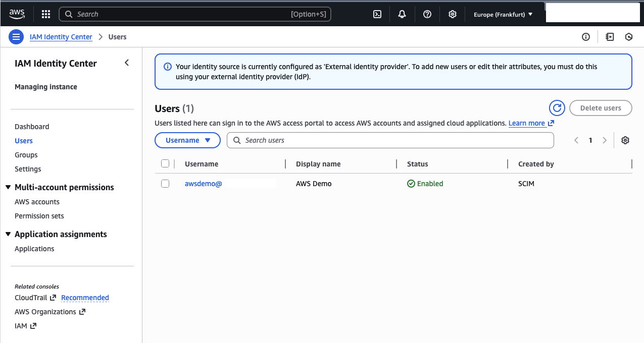This screenshot has width=644, height=343.
Task: Collapse the Multi-account permissions section
Action: (8, 187)
